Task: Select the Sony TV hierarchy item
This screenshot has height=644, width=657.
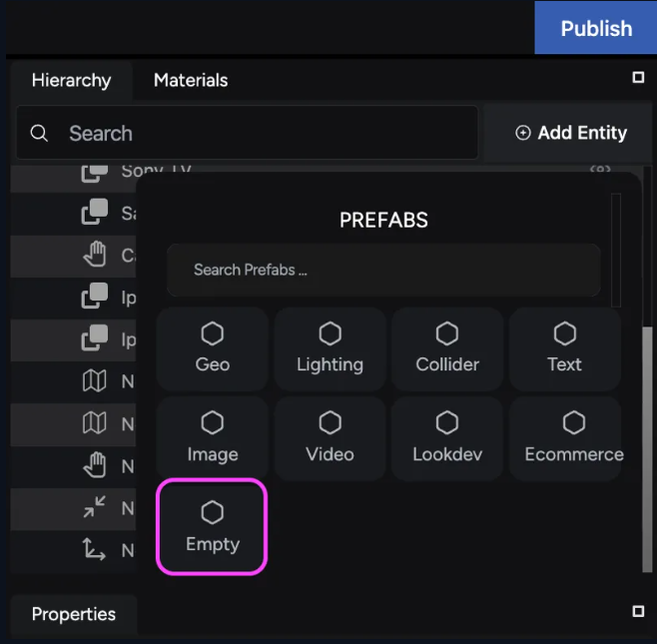Action: (156, 171)
